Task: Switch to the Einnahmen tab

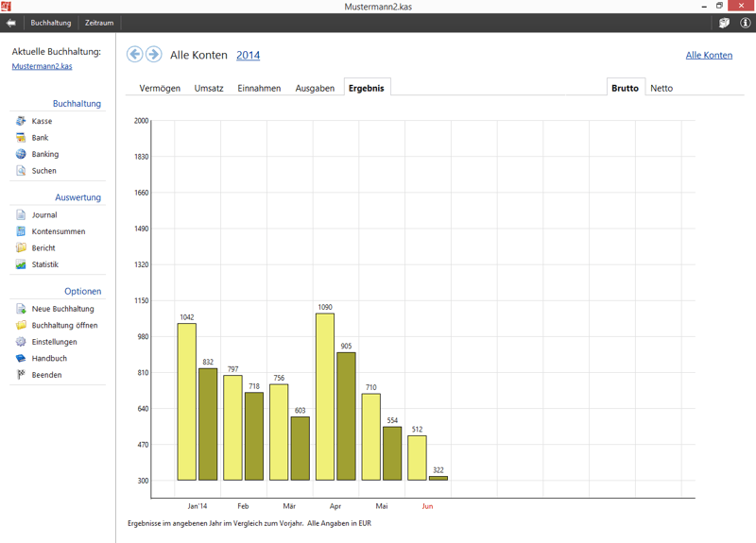Action: click(259, 88)
